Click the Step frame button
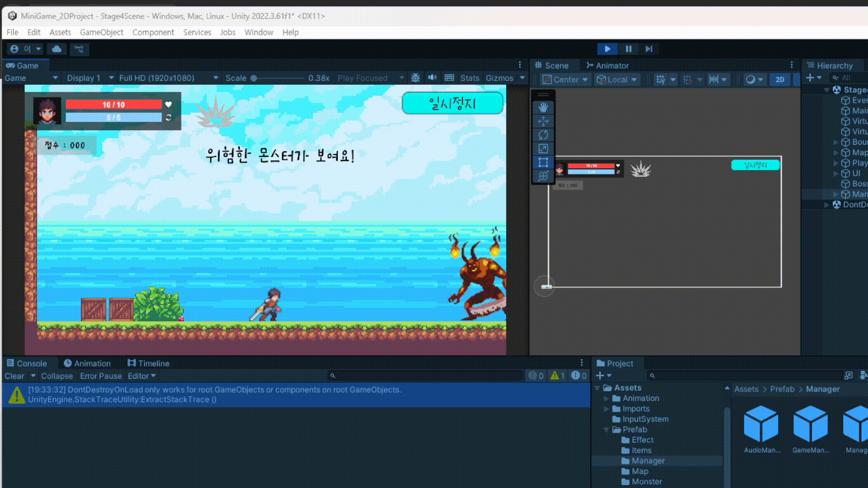The width and height of the screenshot is (868, 488). (x=649, y=49)
